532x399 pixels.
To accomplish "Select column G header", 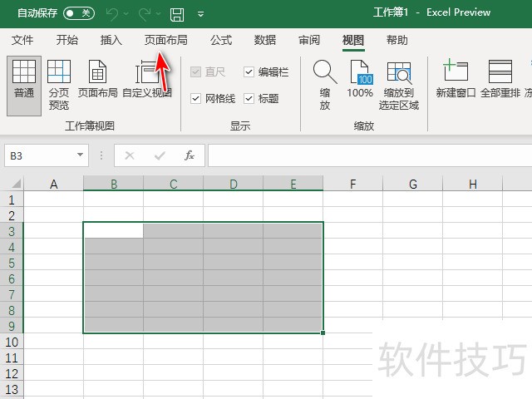I will tap(413, 185).
